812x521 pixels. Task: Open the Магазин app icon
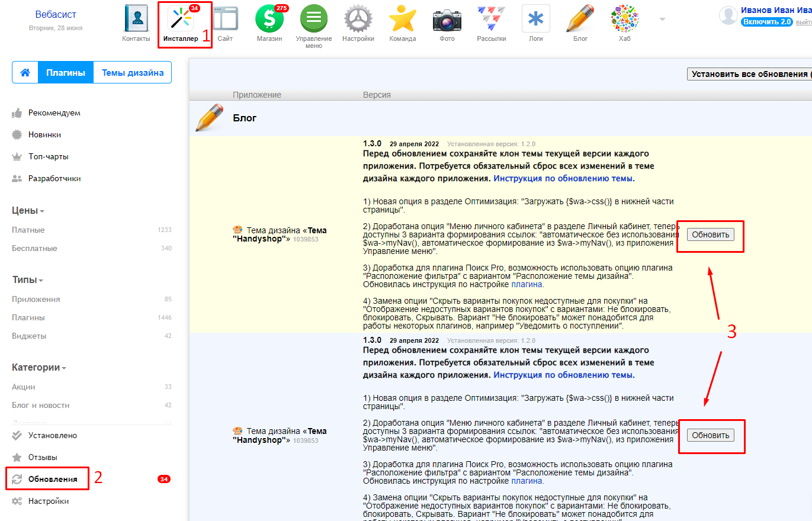tap(269, 19)
